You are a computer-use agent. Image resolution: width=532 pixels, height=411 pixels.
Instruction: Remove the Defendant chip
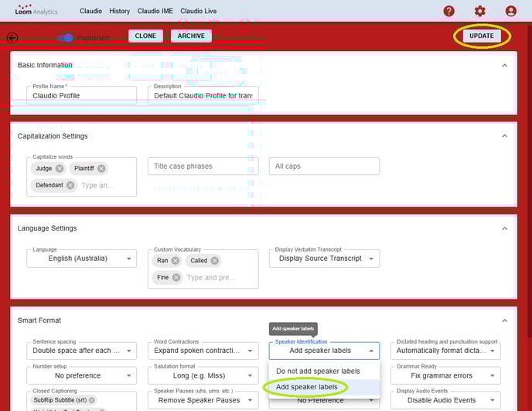[x=70, y=185]
